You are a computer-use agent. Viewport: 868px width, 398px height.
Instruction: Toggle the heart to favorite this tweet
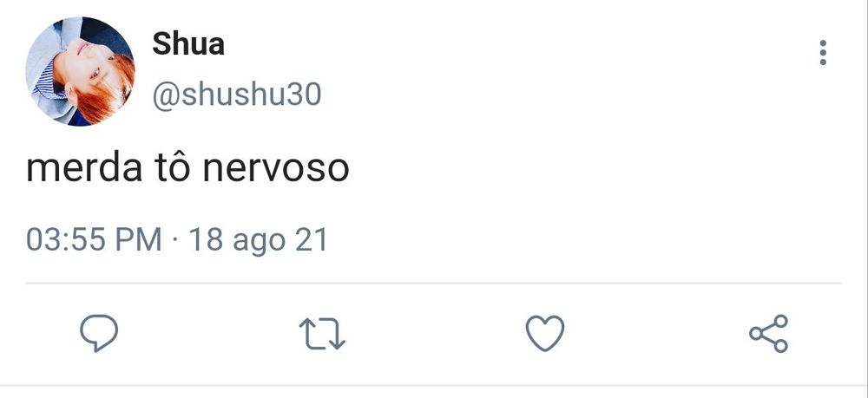pos(545,333)
